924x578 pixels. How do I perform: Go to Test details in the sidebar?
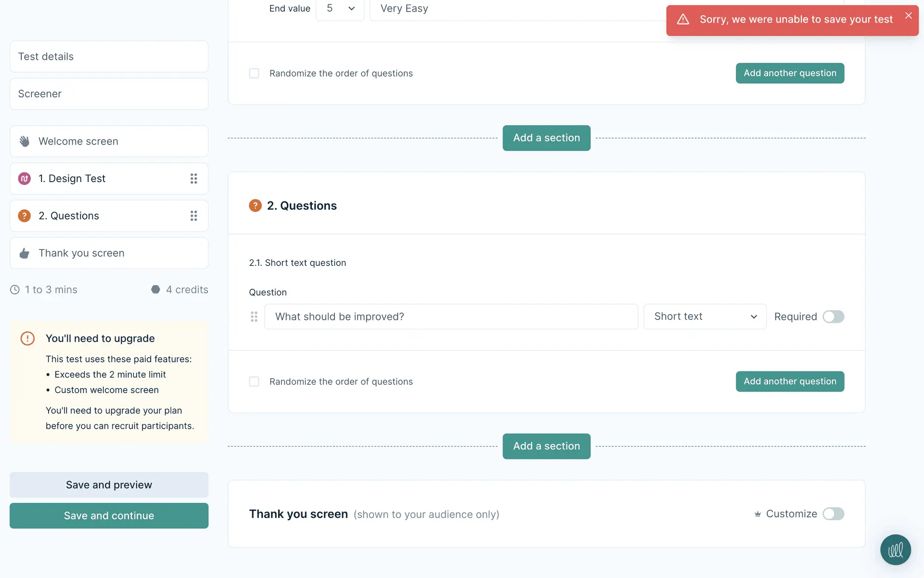pos(109,56)
